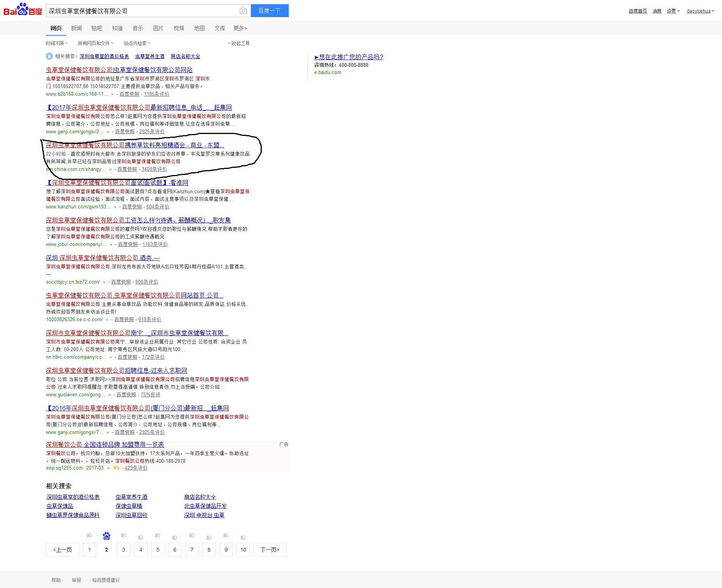Go to results page 10
Screen dimensions: 722x588
(x=243, y=550)
